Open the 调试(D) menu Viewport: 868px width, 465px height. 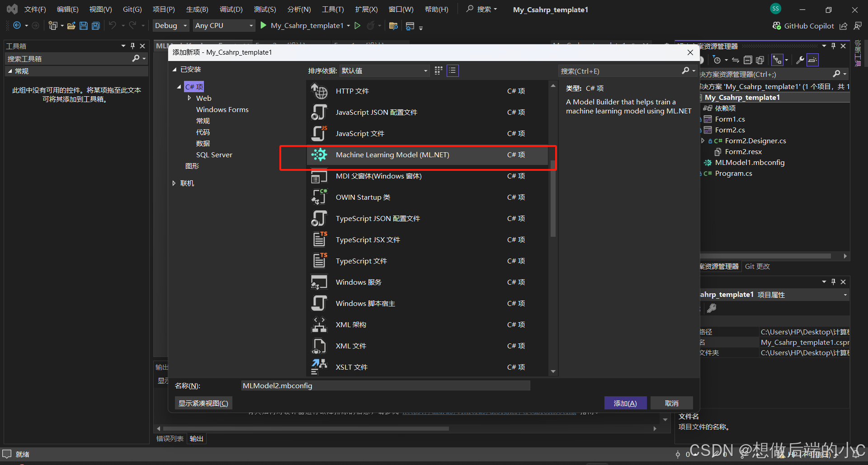[x=231, y=9]
